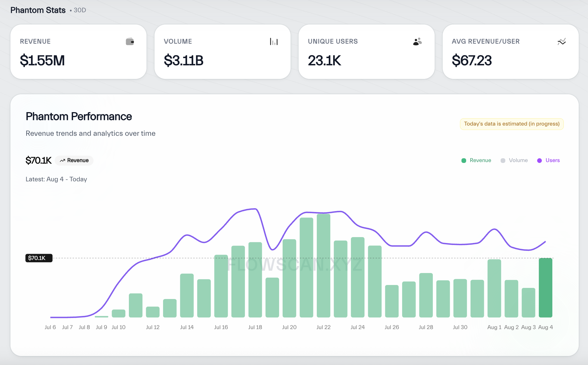The image size is (588, 365).
Task: Select the Aug 4 highlighted bar
Action: (545, 288)
